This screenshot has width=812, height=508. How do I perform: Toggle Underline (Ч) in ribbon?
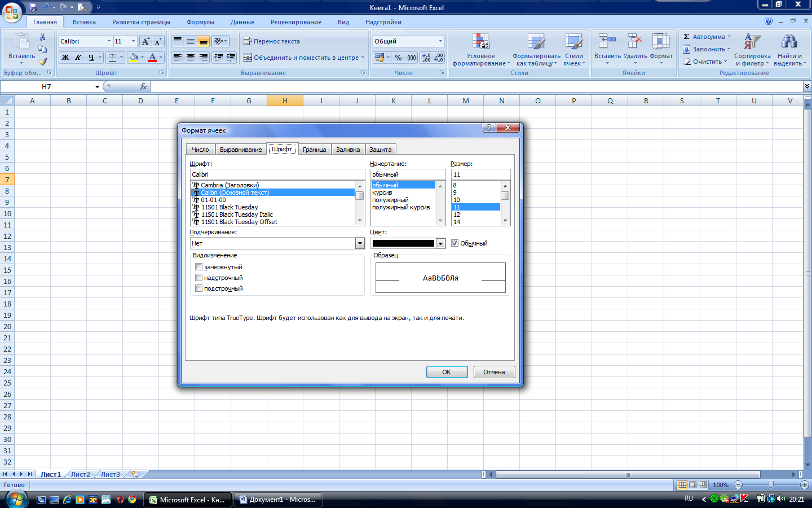click(x=91, y=58)
